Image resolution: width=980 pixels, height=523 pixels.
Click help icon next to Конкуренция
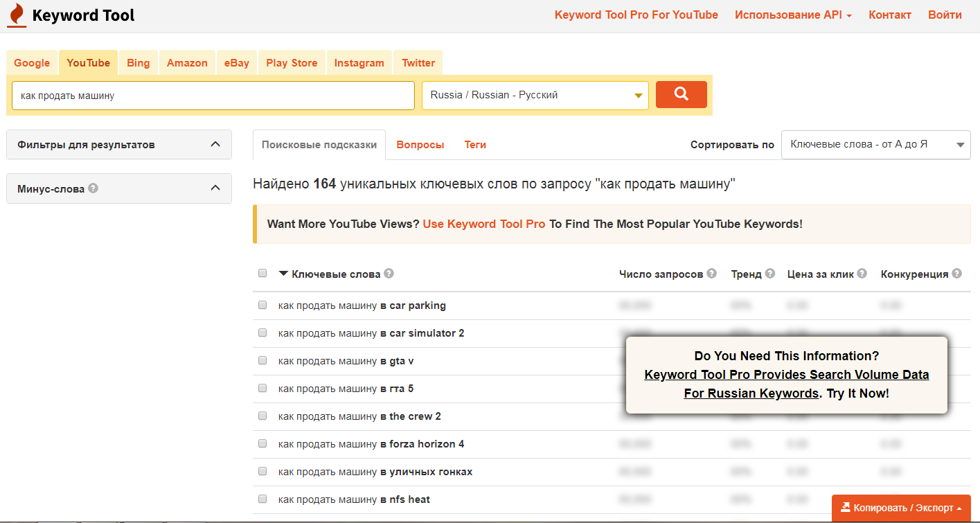(956, 274)
